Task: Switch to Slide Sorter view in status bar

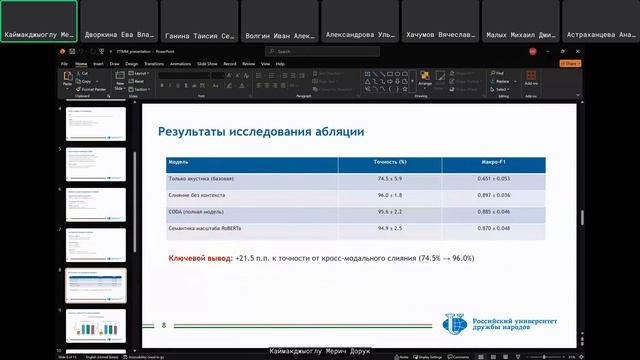Action: (493, 357)
